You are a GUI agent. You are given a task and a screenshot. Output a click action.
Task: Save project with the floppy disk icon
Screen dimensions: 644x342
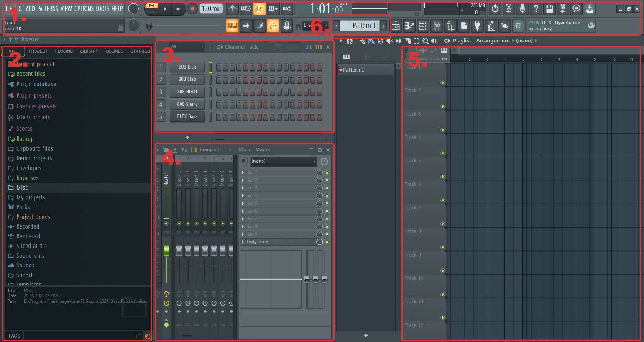click(x=549, y=8)
